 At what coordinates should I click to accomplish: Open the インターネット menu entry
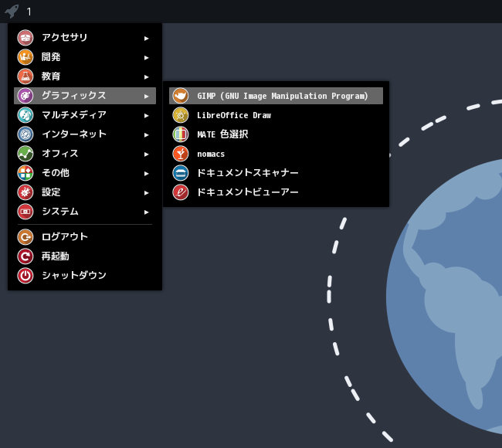pos(85,134)
